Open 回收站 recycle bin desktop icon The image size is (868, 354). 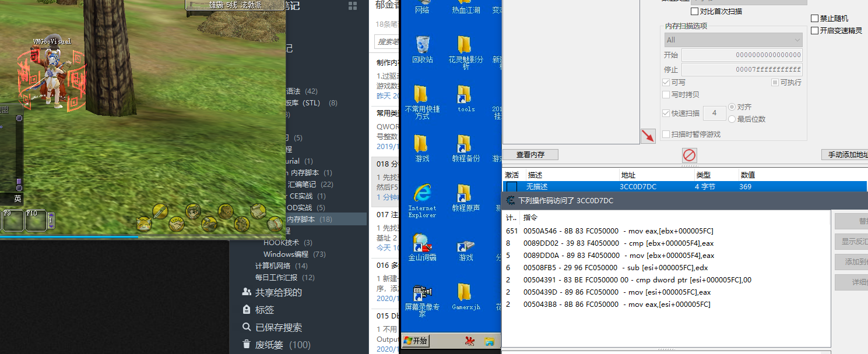point(423,49)
